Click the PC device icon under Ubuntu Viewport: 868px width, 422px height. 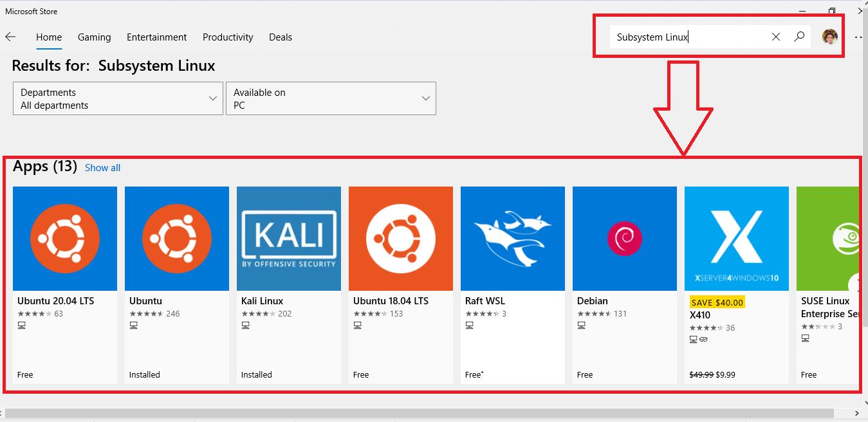tap(133, 326)
